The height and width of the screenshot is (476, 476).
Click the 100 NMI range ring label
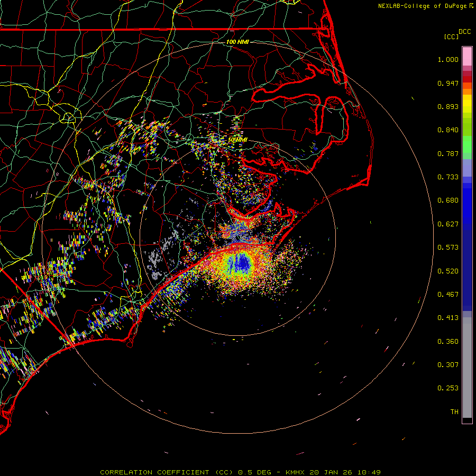pyautogui.click(x=237, y=42)
